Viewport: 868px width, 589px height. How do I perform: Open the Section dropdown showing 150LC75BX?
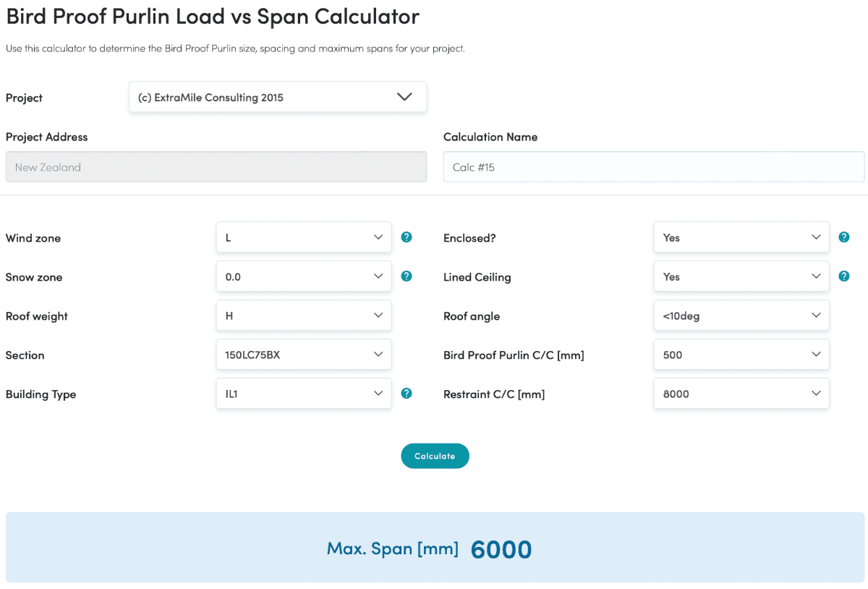point(304,355)
